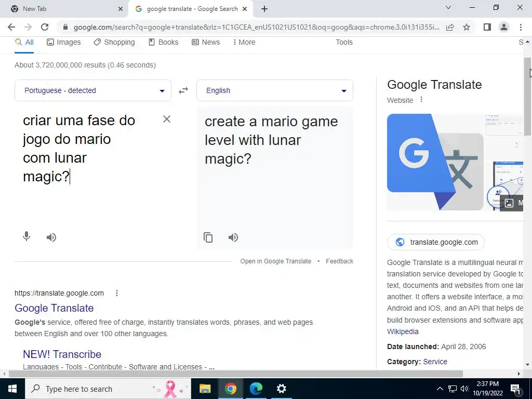Copy the English translation
This screenshot has width=532, height=399.
208,237
